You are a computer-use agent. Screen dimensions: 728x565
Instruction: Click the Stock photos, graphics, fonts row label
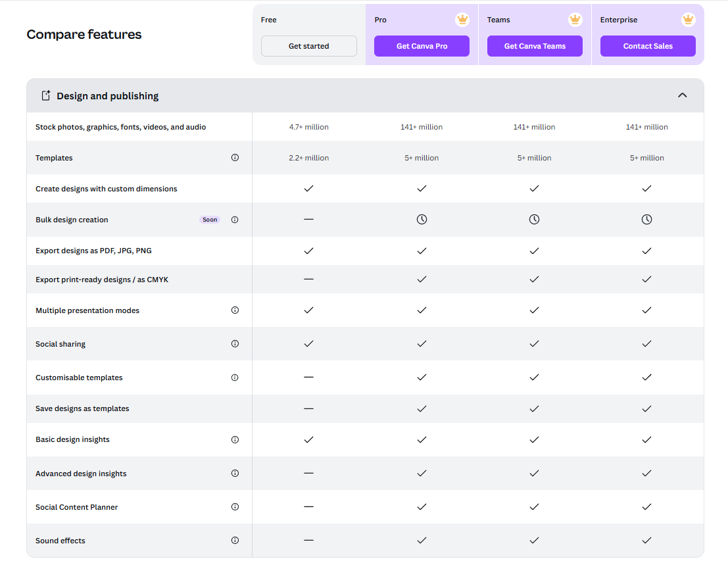[x=121, y=127]
